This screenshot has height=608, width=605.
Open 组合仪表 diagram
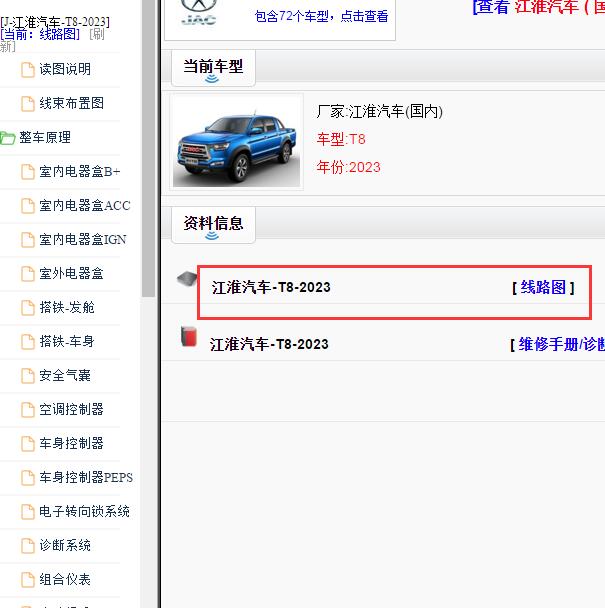tap(65, 580)
